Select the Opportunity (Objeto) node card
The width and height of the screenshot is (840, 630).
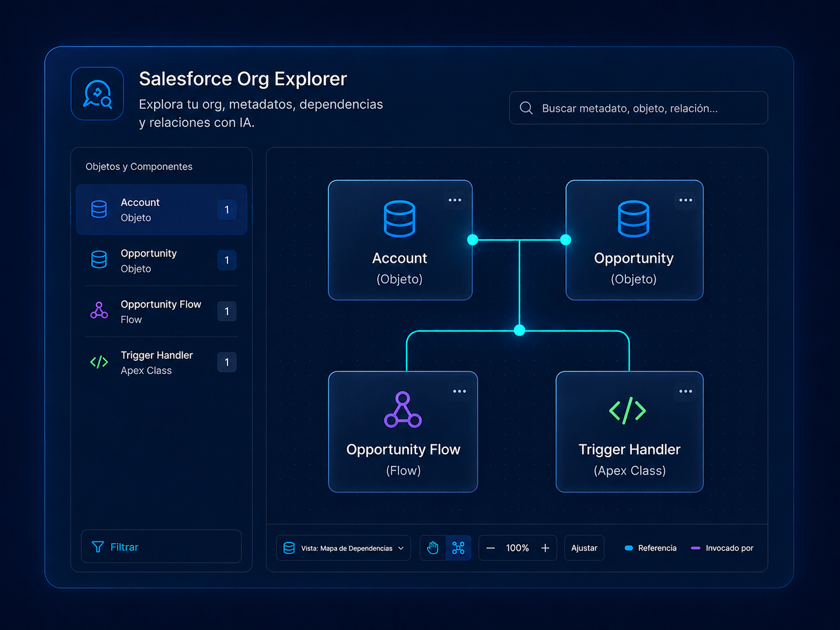(635, 240)
